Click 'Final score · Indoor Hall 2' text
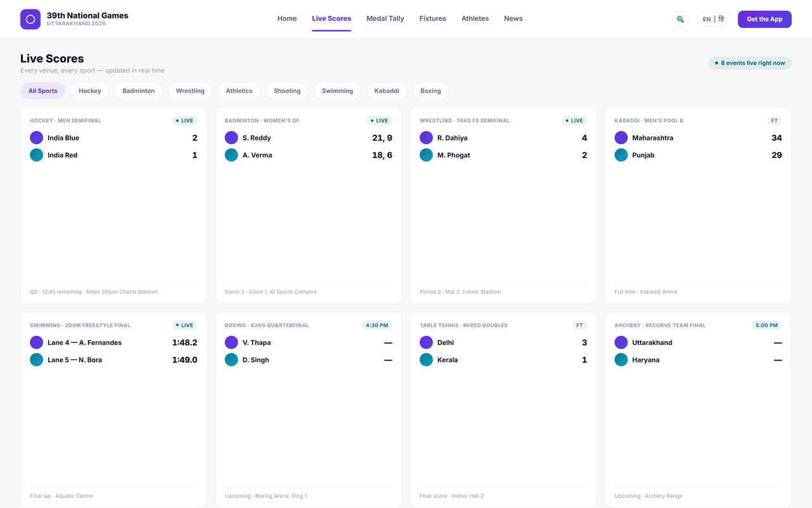This screenshot has height=508, width=812. point(452,496)
